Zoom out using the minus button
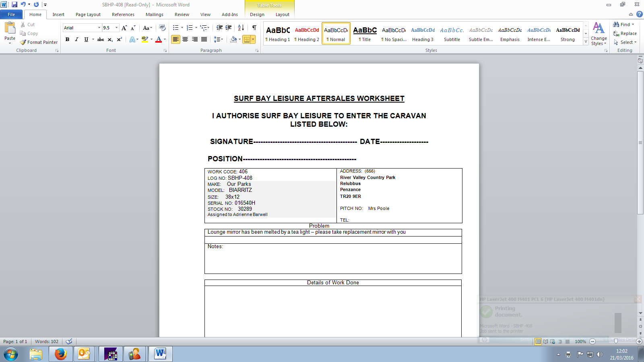The image size is (644, 362). tap(592, 341)
